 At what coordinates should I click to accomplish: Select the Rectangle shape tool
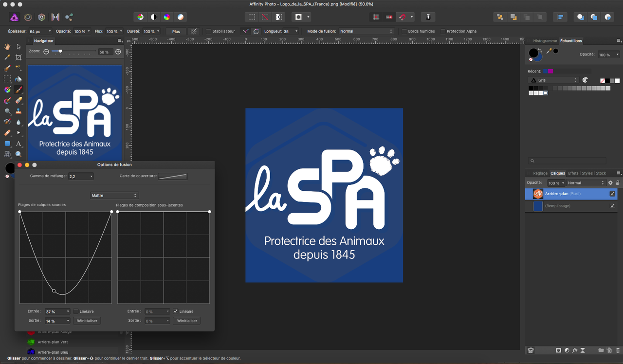point(7,144)
